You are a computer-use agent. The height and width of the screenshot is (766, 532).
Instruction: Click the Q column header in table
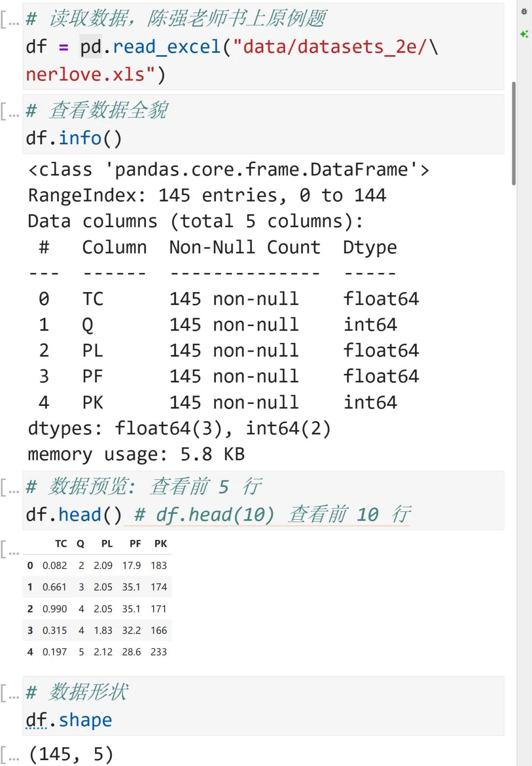(80, 544)
